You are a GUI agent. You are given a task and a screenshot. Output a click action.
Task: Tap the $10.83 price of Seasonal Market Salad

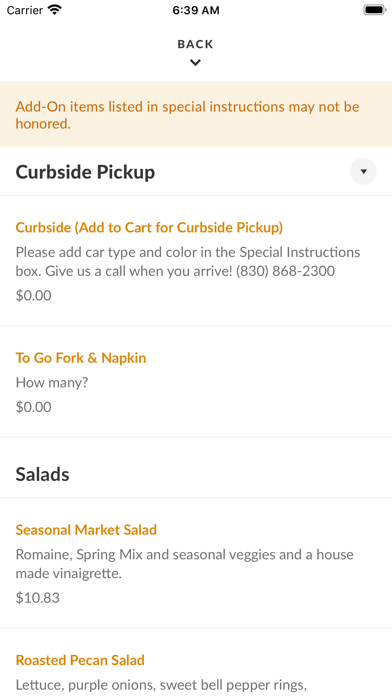pos(38,598)
